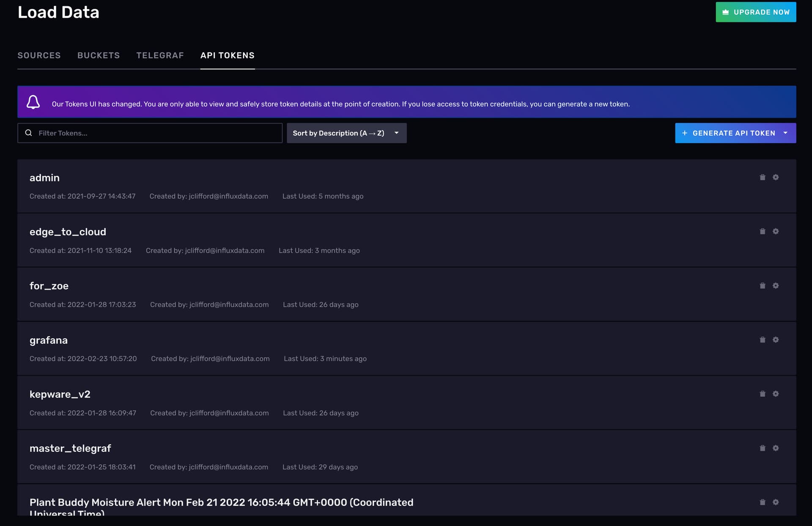The height and width of the screenshot is (526, 812).
Task: Go to the Telegraf tab
Action: click(160, 55)
